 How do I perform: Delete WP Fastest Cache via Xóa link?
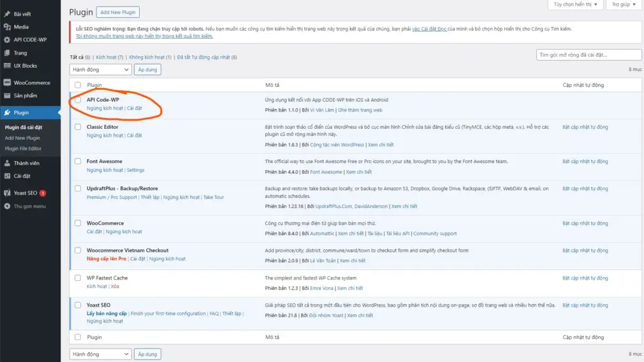coord(115,287)
